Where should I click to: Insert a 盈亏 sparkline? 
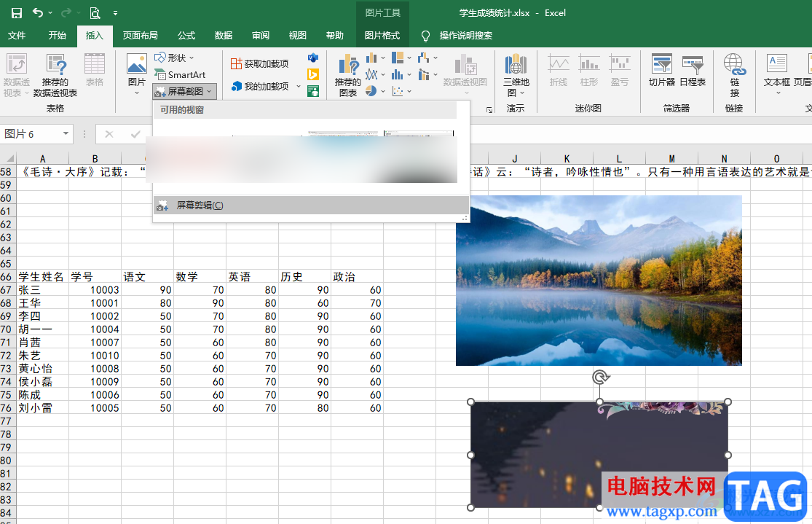(619, 70)
